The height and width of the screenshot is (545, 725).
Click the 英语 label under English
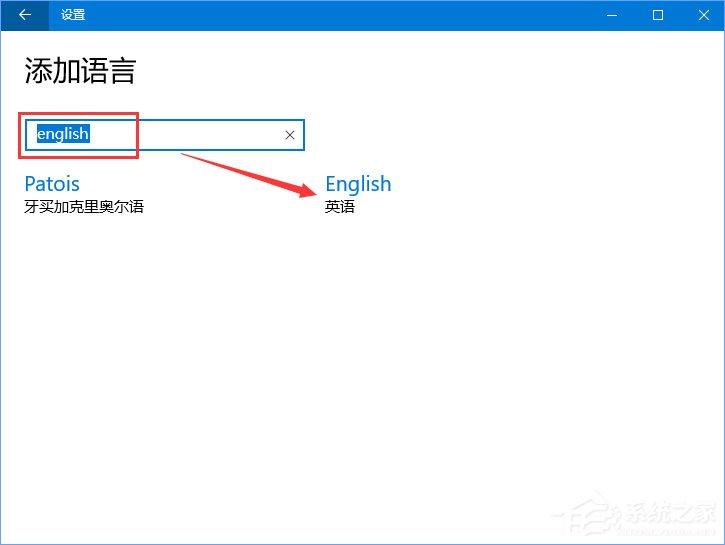[340, 207]
